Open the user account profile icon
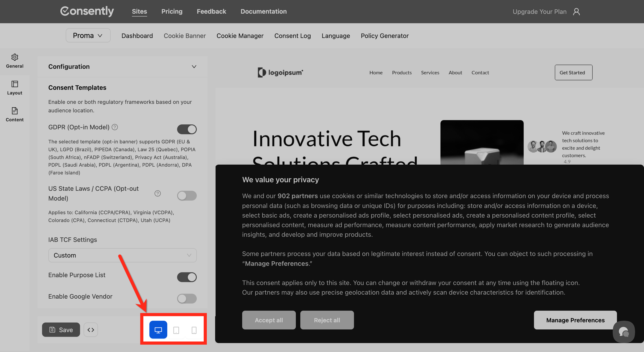Image resolution: width=644 pixels, height=352 pixels. coord(576,11)
